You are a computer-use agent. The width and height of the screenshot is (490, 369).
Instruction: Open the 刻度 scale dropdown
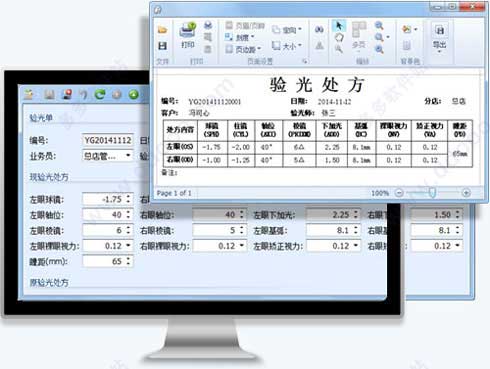[240, 37]
